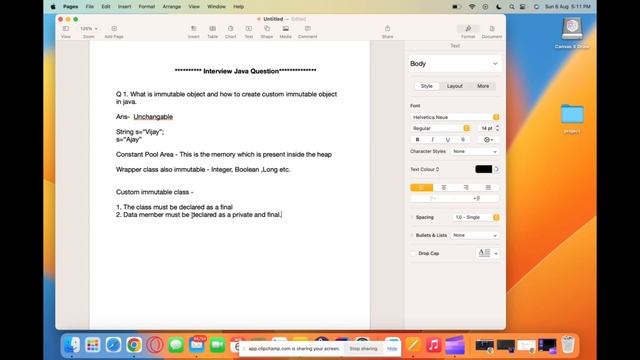The image size is (640, 360).
Task: Apply Italic formatting button
Action: [x=432, y=140]
